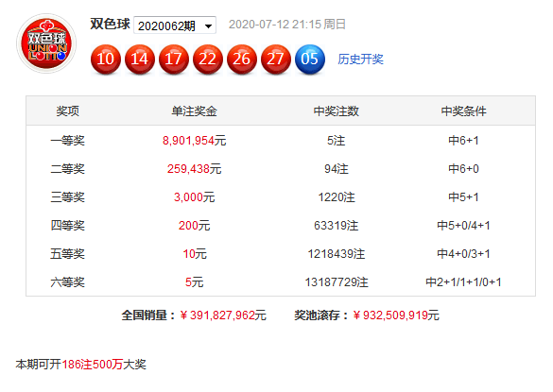The height and width of the screenshot is (392, 553).
Task: Select the 四等奖 row label
Action: 68,225
